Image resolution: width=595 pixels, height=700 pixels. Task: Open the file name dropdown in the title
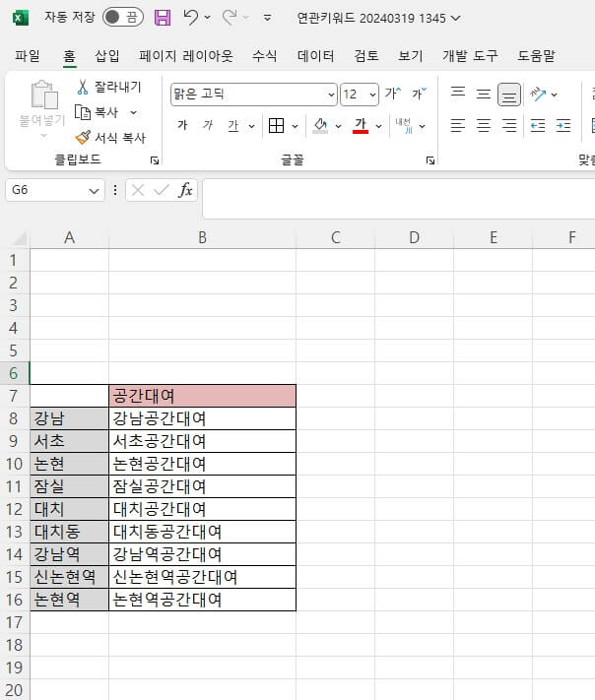tap(456, 19)
